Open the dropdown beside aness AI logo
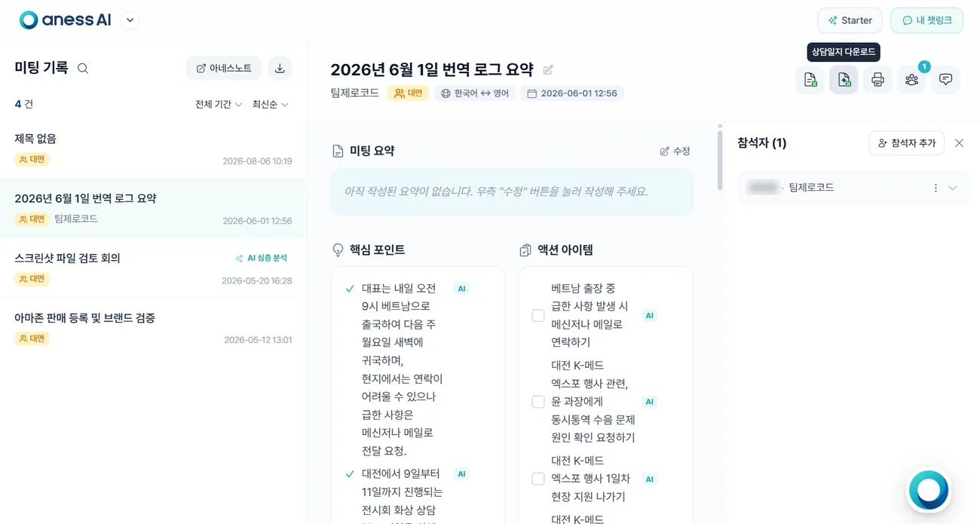Screen dimensions: 980x524 point(130,20)
